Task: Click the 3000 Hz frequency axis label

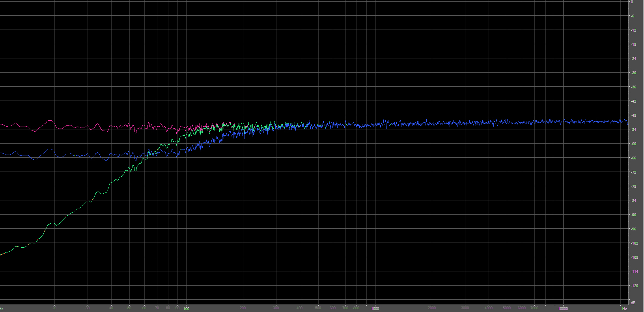Action: pyautogui.click(x=465, y=308)
